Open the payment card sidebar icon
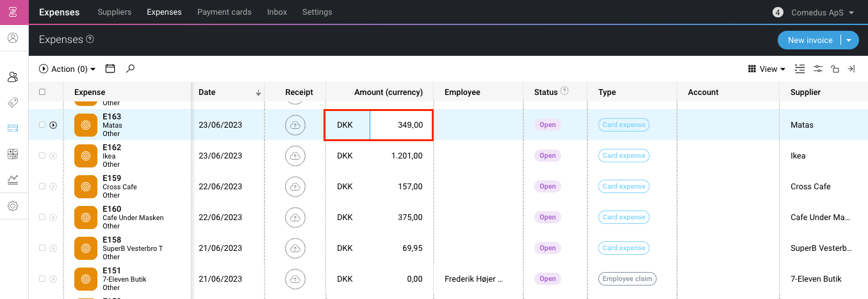Viewport: 868px width, 299px height. [x=13, y=128]
